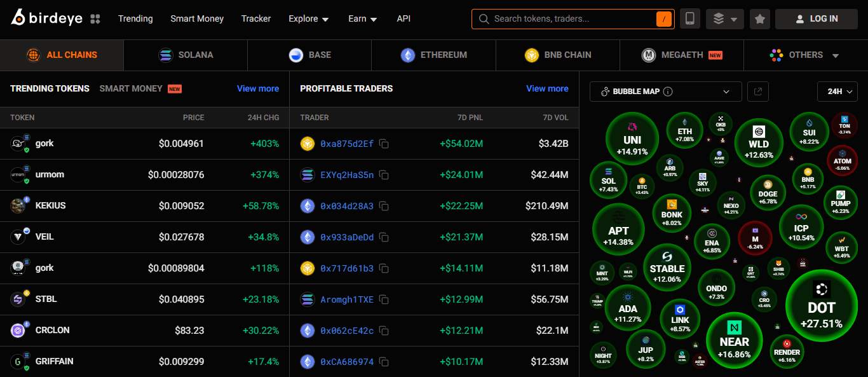
Task: Open the MegaETH chain tab
Action: 682,55
